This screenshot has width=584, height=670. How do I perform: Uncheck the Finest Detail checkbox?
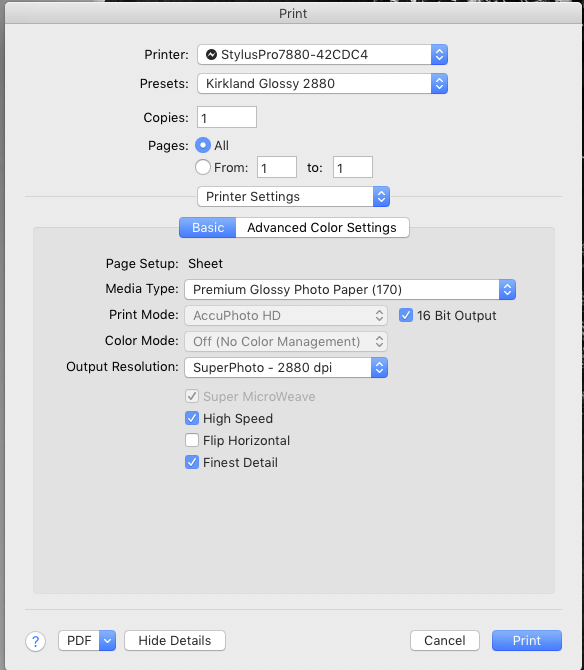point(192,462)
